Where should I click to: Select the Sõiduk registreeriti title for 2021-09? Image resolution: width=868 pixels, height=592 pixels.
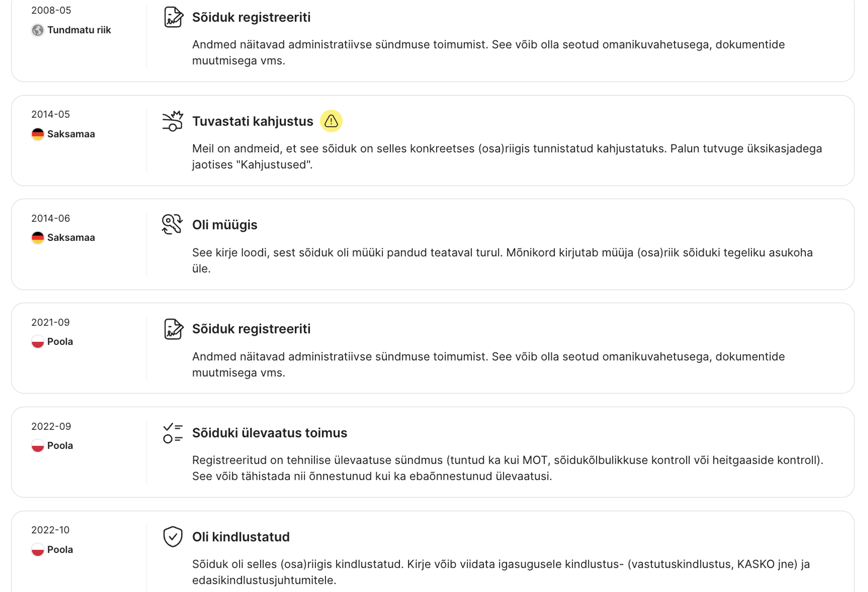(251, 328)
